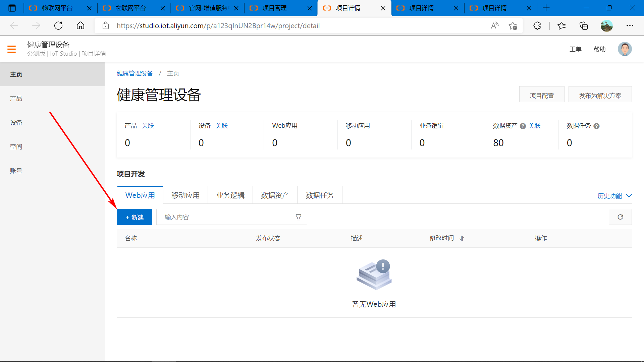Open the favorites list icon
The image size is (644, 362).
(561, 26)
